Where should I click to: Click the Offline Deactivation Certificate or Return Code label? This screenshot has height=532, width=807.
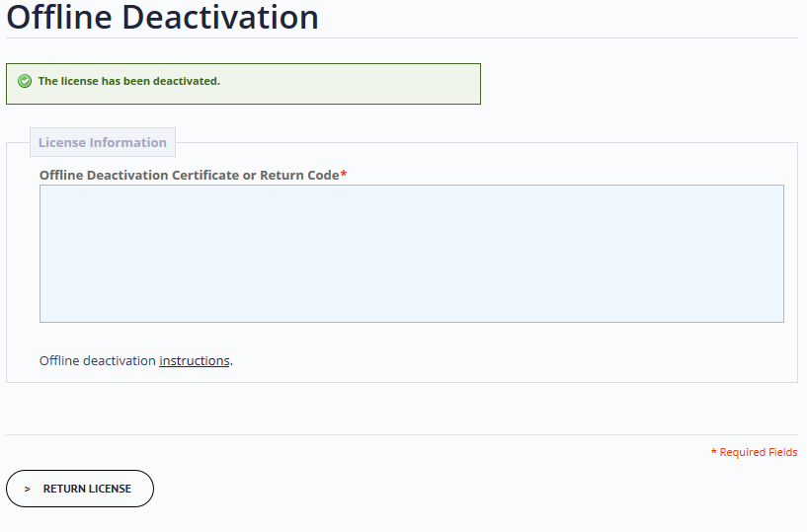coord(190,175)
